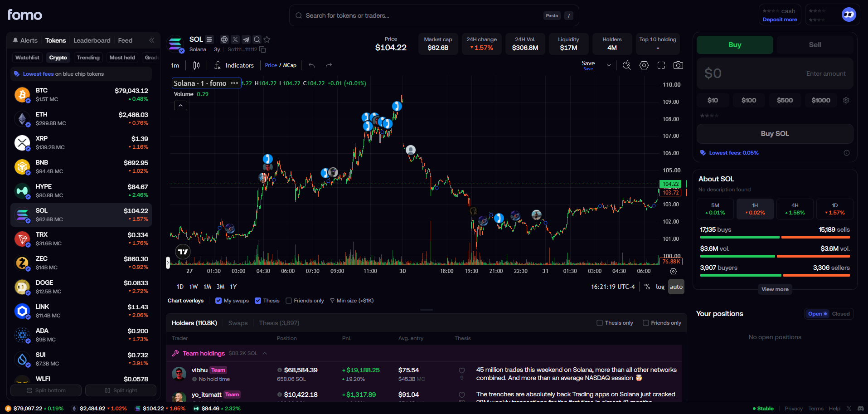The height and width of the screenshot is (414, 868).
Task: Like yo_itsmatt's thesis heart icon
Action: [462, 395]
